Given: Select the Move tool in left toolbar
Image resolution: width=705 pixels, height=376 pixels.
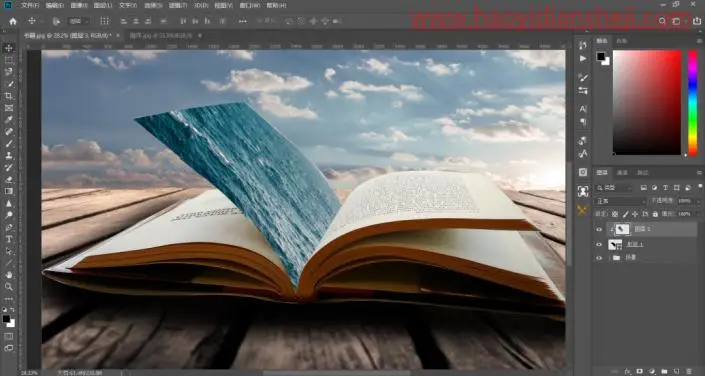Looking at the screenshot, I should (9, 48).
